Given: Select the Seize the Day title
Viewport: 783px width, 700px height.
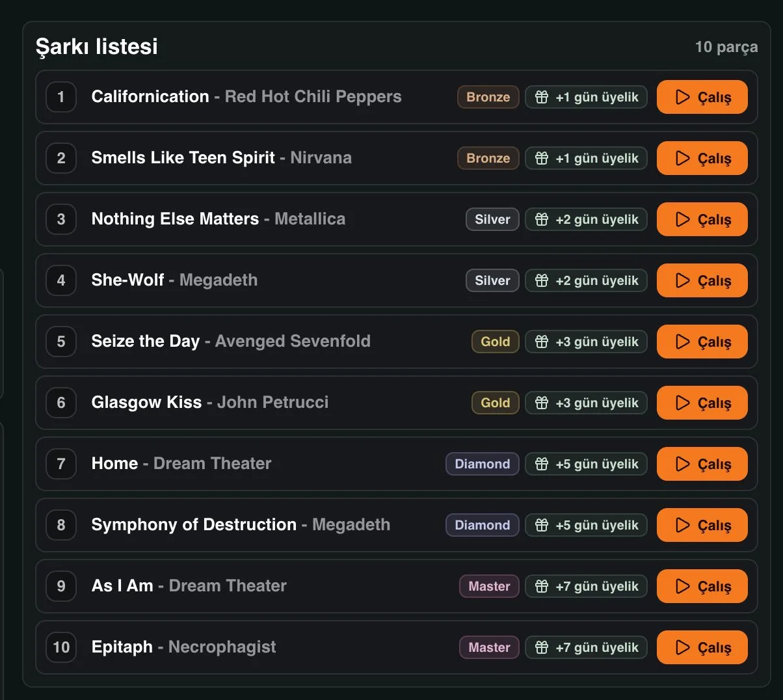Looking at the screenshot, I should pos(146,342).
